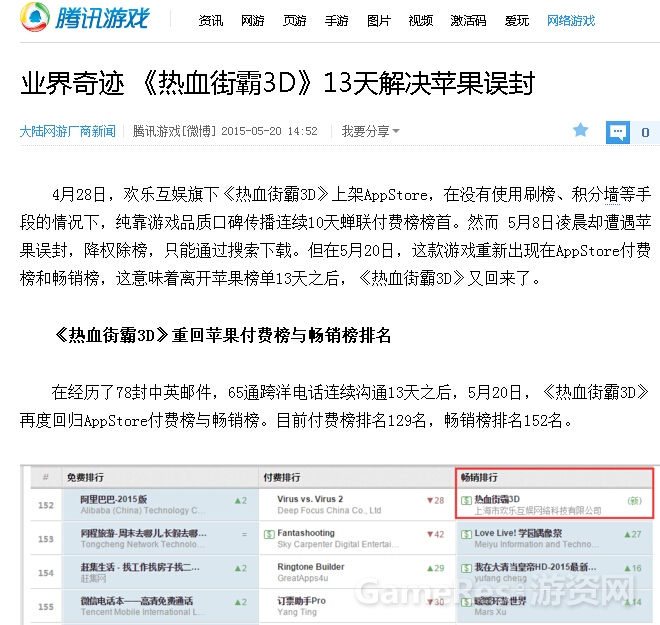Open the 手游 navigation tab

click(337, 21)
